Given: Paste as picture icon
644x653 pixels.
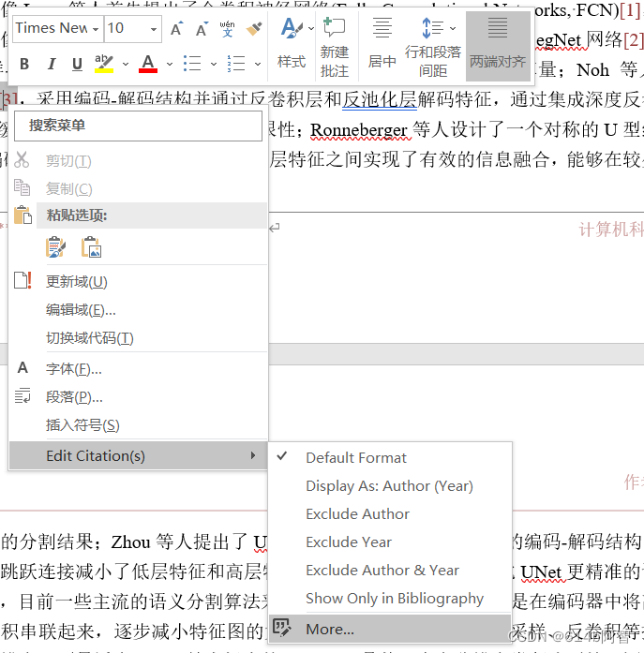Looking at the screenshot, I should (x=91, y=247).
